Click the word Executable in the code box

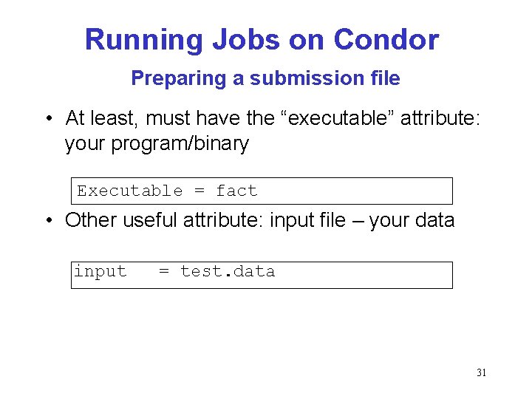coord(129,191)
